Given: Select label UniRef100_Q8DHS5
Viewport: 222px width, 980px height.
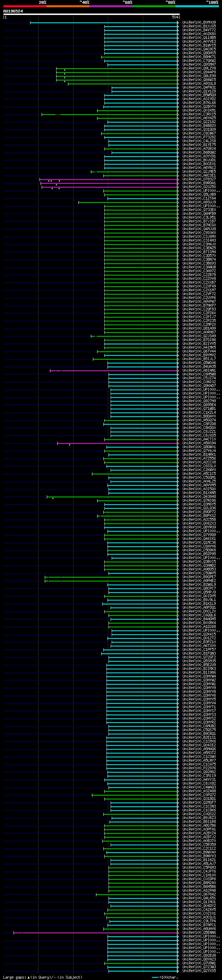Looking at the screenshot, I should coord(199,53).
